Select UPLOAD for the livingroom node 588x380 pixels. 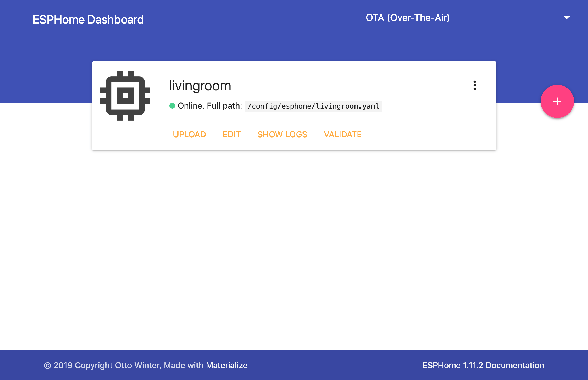[189, 134]
